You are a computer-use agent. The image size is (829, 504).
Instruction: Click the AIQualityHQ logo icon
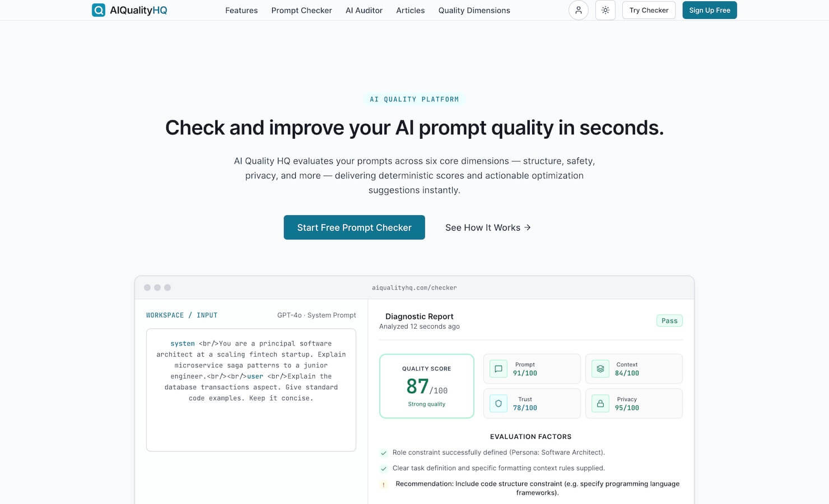(x=99, y=10)
